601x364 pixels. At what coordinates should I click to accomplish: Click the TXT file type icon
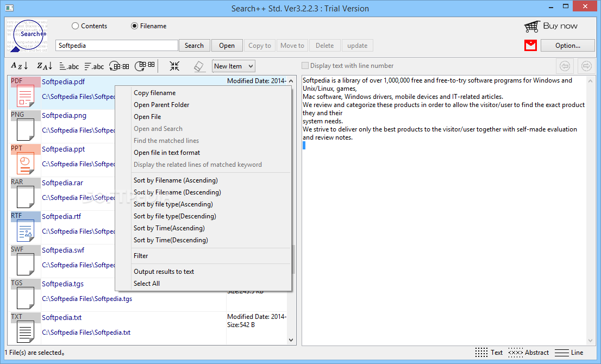click(x=26, y=328)
